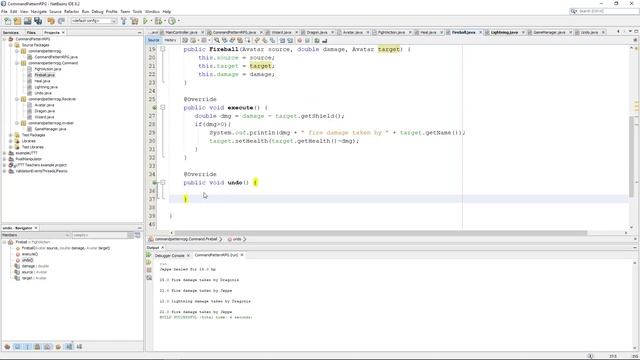Viewport: 640px width, 360px height.
Task: Click the undo breadcrumb below editor
Action: click(237, 239)
